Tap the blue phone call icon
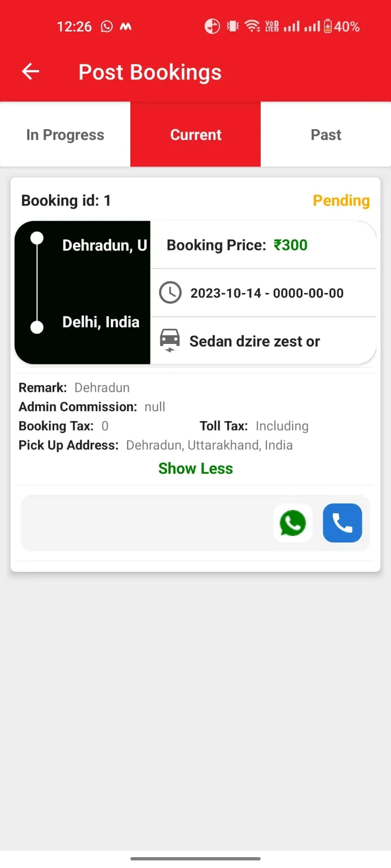Image resolution: width=391 pixels, height=868 pixels. pos(342,523)
